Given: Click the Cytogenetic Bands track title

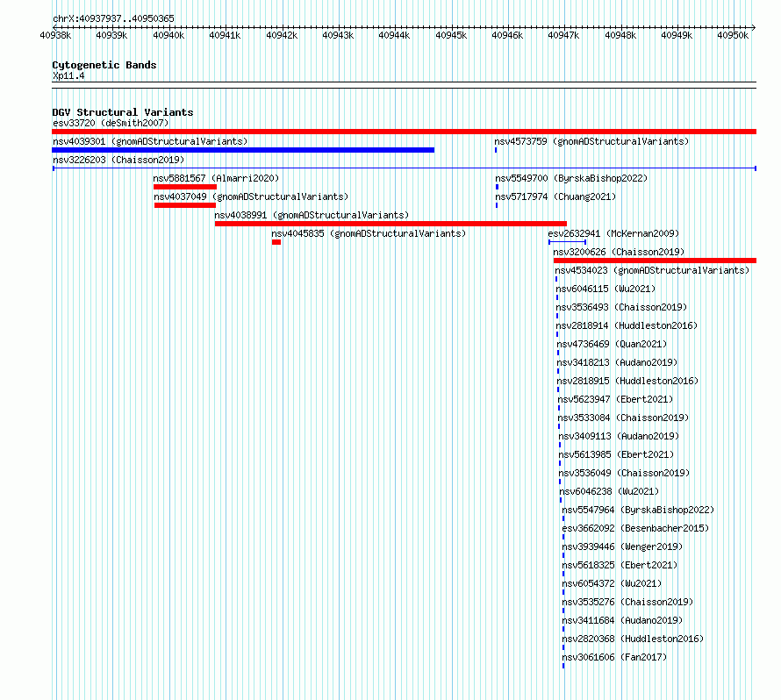Looking at the screenshot, I should (104, 65).
